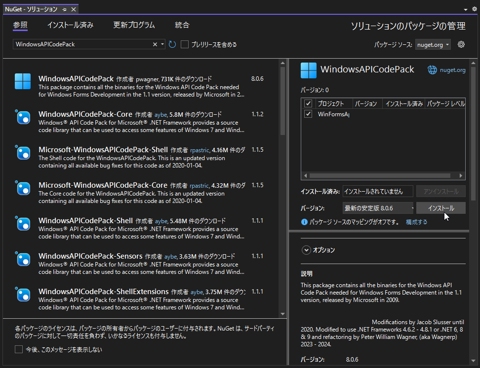Click the large WindowsAPICodePack logo in details pane

point(308,70)
